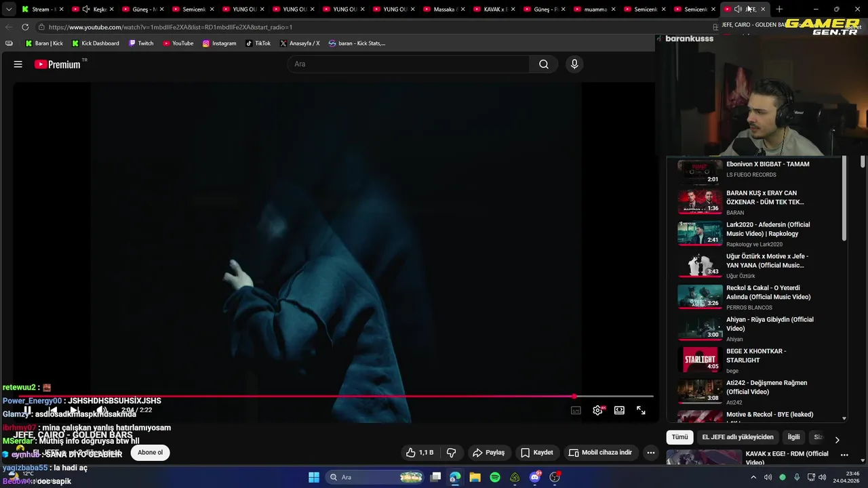
Task: Switch to the muamma browser tab
Action: tap(595, 9)
